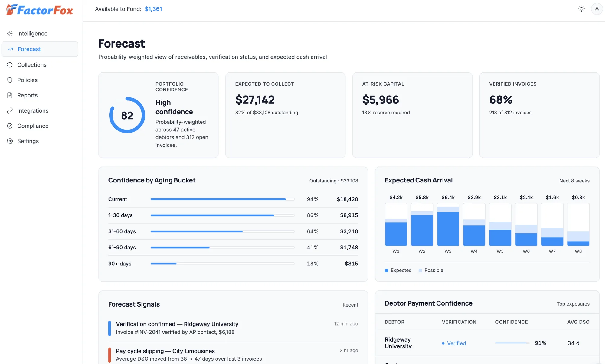This screenshot has height=364, width=605.
Task: Click the Intelligence sun icon in sidebar
Action: 10,34
